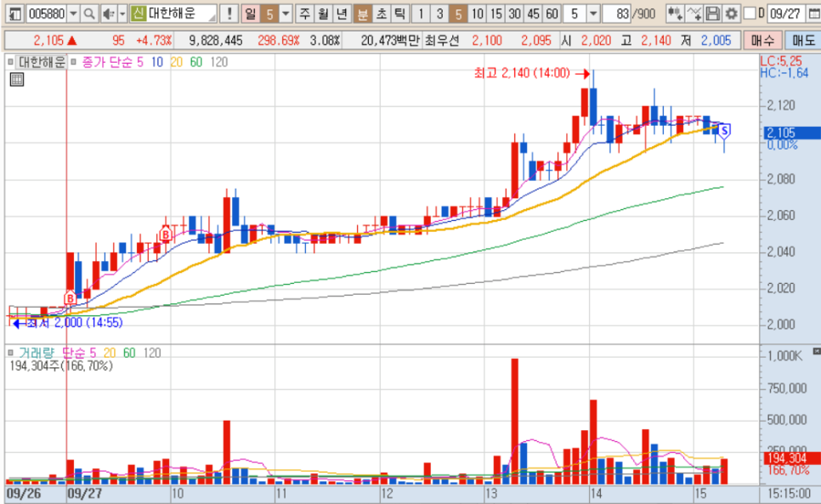Click the 5 moving-average legend value
This screenshot has width=821, height=504.
[x=139, y=62]
